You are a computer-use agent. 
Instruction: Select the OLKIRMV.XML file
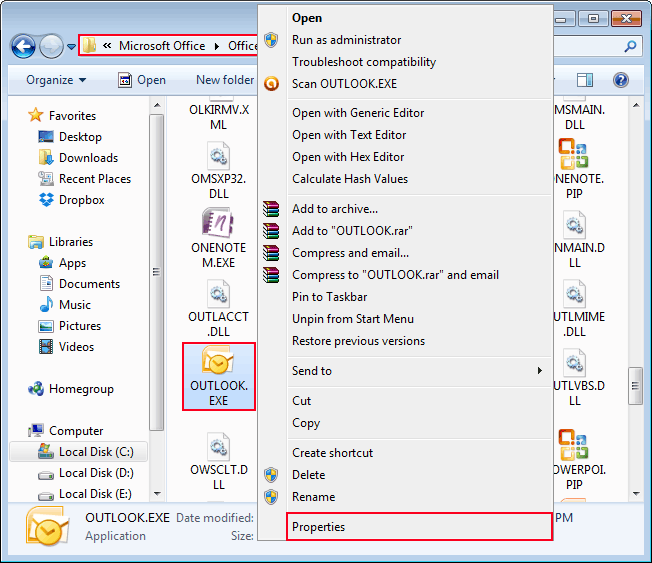pyautogui.click(x=219, y=117)
